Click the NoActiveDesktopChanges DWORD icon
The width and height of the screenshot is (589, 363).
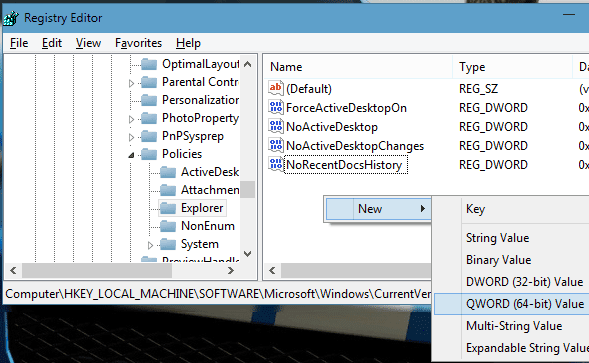tap(275, 145)
